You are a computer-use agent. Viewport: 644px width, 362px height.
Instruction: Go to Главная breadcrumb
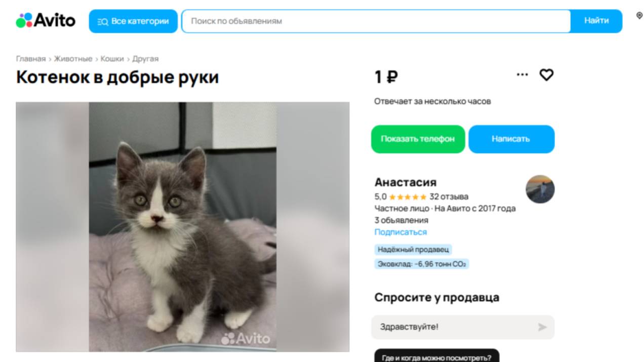[x=31, y=59]
